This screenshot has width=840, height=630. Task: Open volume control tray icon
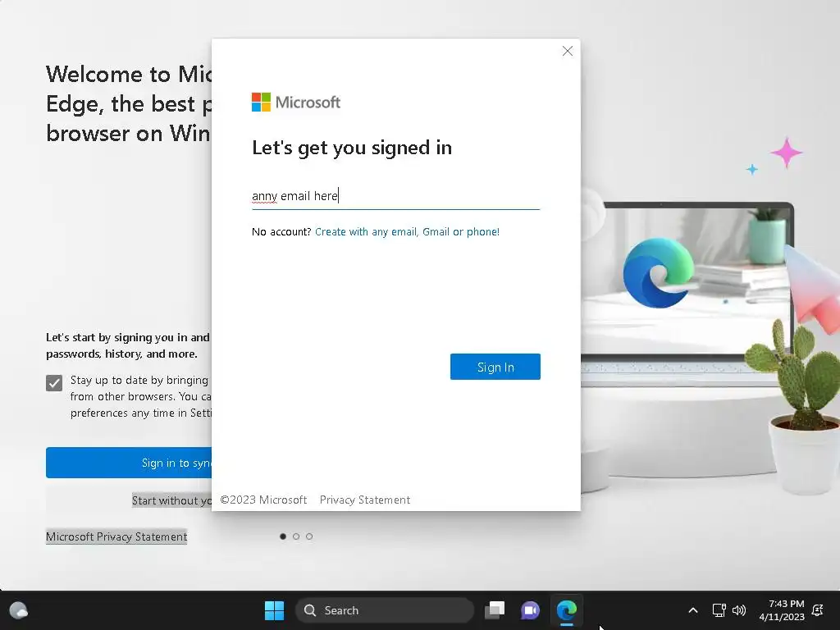point(739,610)
